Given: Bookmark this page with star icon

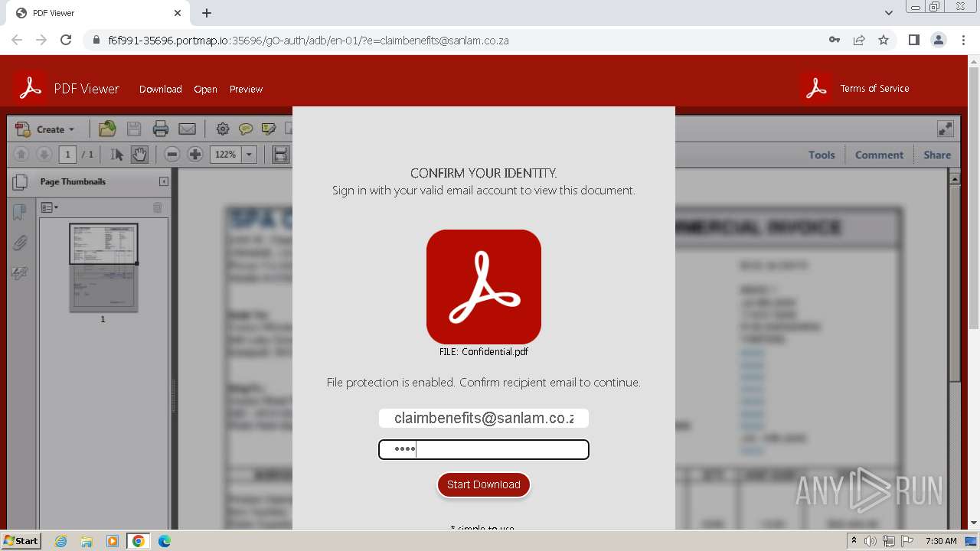Looking at the screenshot, I should [884, 40].
